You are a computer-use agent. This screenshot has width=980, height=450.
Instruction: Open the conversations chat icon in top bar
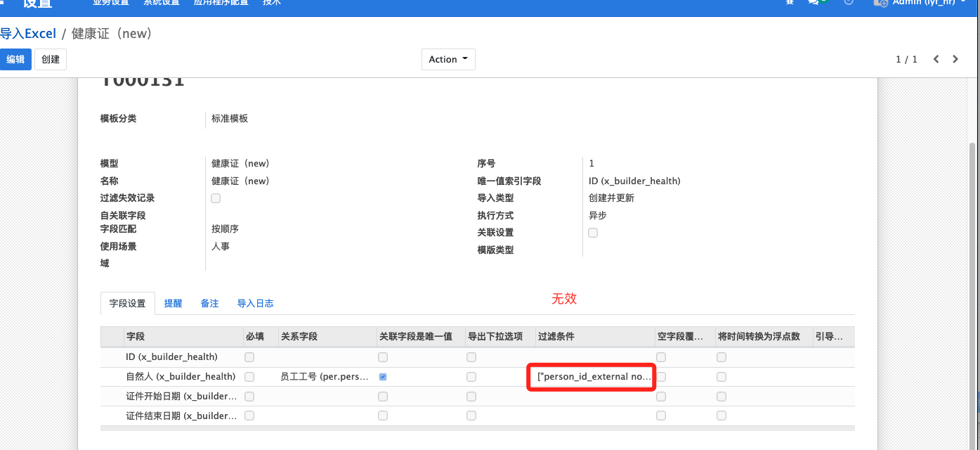coord(814,2)
